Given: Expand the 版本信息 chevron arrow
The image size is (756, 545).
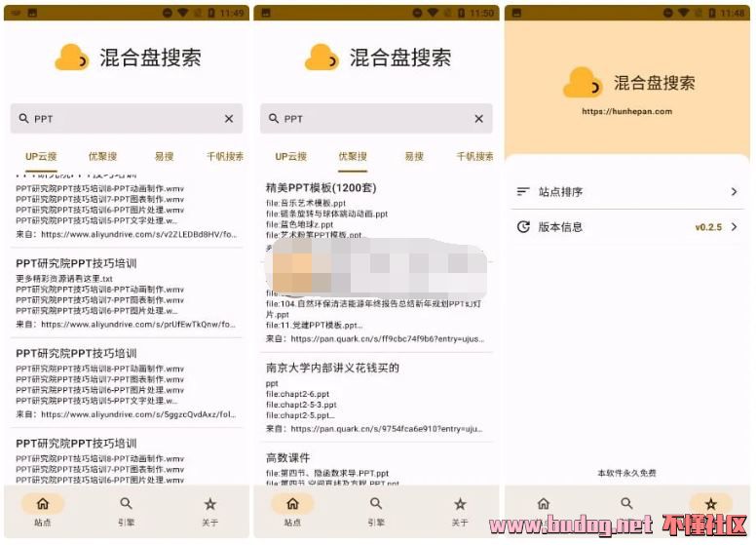Looking at the screenshot, I should [734, 227].
